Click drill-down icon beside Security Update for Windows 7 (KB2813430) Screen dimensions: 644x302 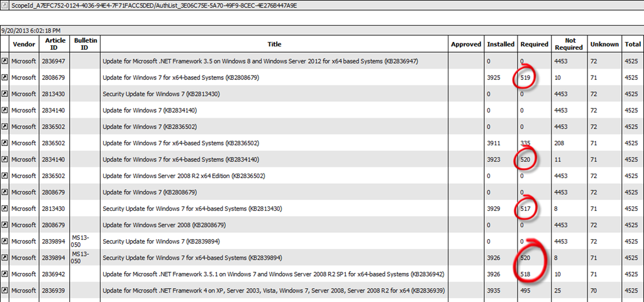[5, 94]
